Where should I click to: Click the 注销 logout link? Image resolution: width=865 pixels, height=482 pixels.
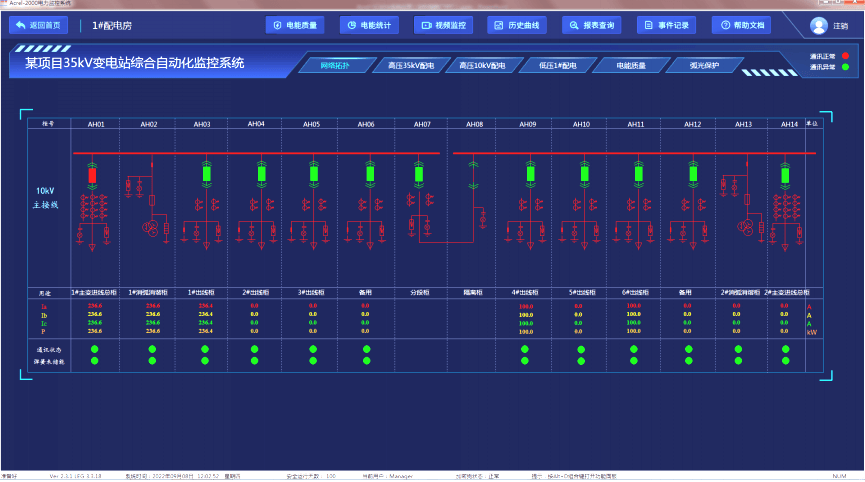[x=841, y=26]
